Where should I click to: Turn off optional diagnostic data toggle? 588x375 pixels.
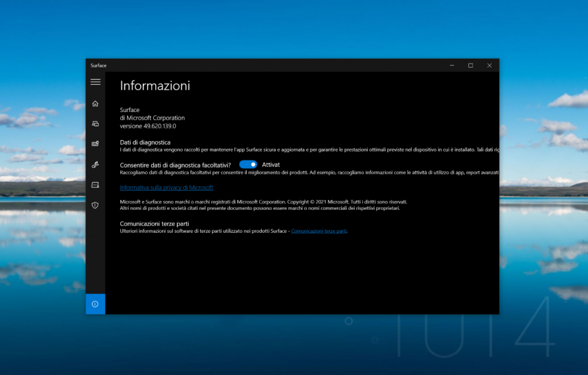pyautogui.click(x=248, y=165)
